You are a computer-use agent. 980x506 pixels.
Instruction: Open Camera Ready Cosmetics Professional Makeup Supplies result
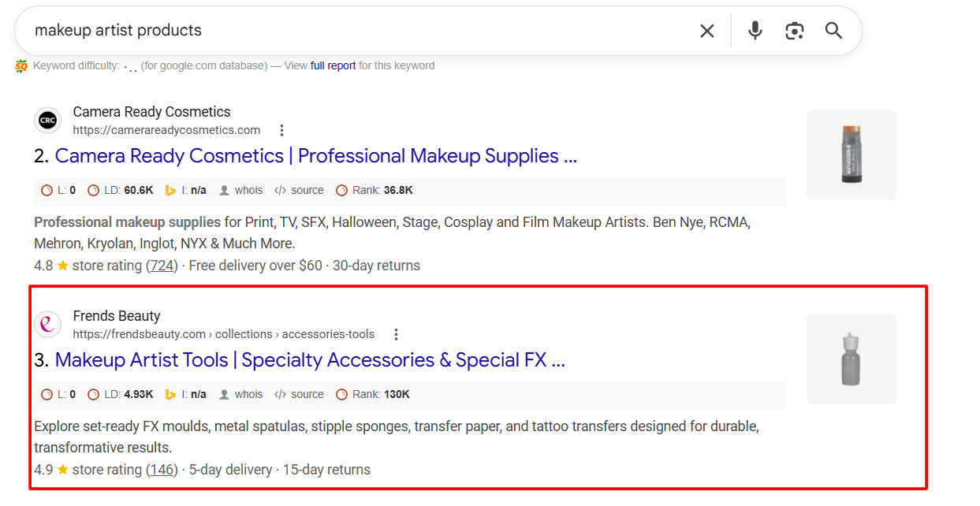(x=315, y=156)
